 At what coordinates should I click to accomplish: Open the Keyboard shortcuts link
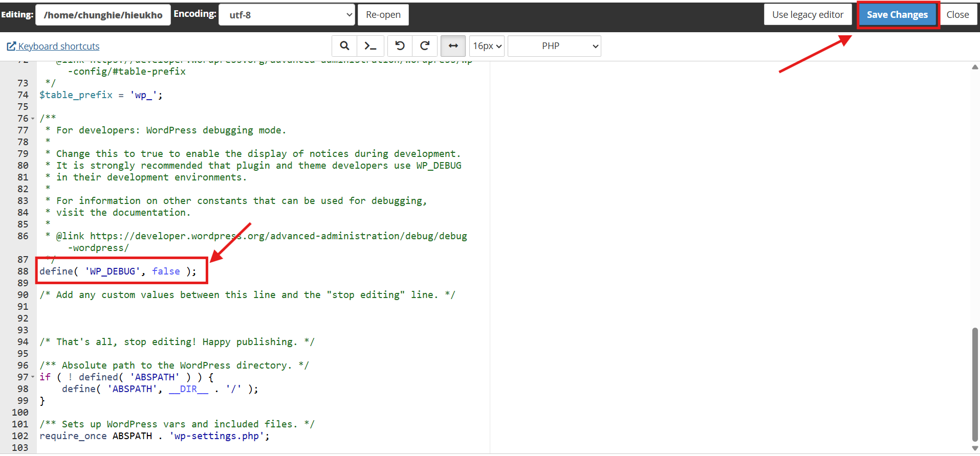(59, 47)
